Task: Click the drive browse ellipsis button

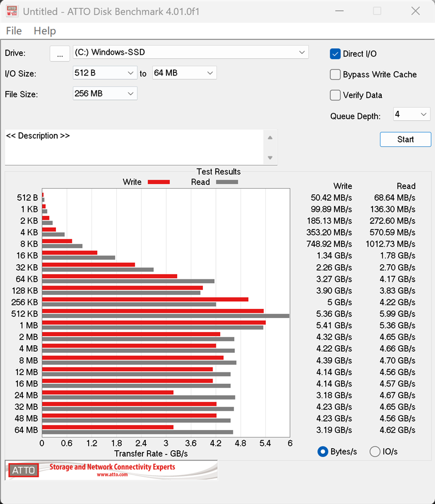Action: click(60, 53)
